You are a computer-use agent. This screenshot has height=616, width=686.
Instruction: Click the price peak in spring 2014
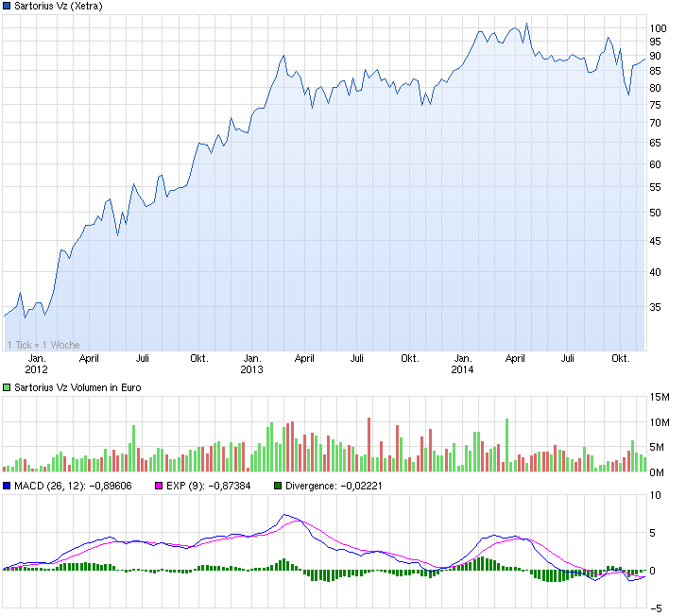coord(526,24)
